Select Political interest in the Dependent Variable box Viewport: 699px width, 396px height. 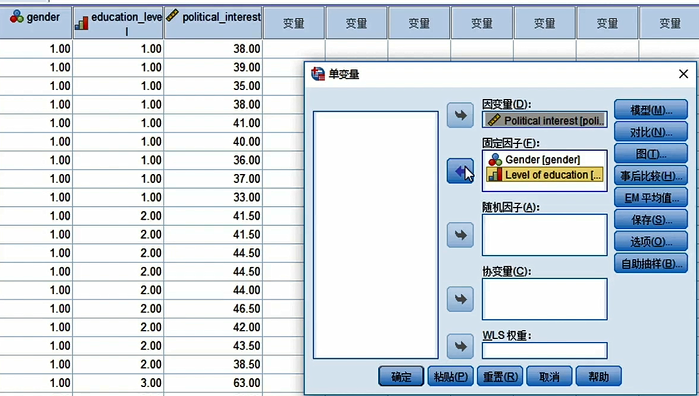click(x=545, y=120)
